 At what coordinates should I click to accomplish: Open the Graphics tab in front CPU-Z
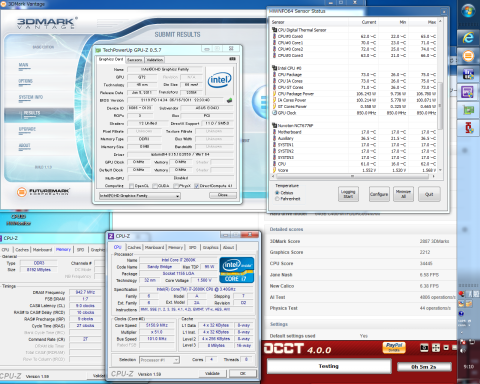tap(210, 248)
